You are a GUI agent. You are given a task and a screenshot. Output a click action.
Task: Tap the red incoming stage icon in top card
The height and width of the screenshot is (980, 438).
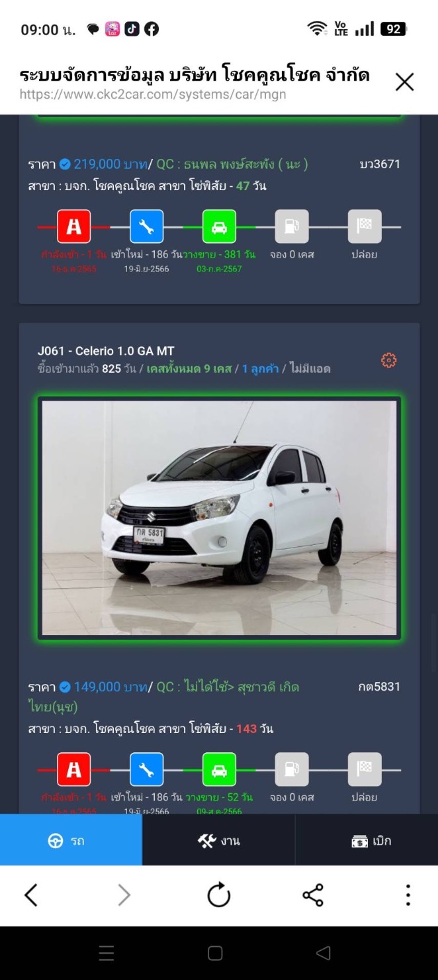73,226
